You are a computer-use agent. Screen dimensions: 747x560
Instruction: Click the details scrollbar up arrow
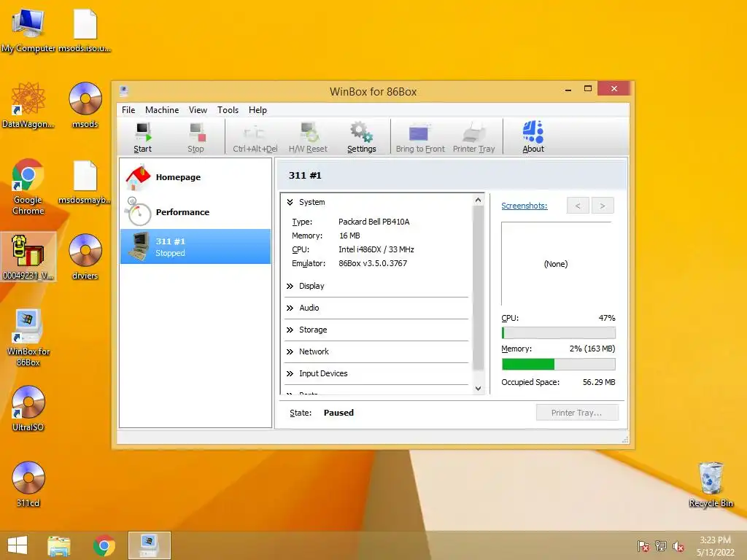pyautogui.click(x=479, y=201)
